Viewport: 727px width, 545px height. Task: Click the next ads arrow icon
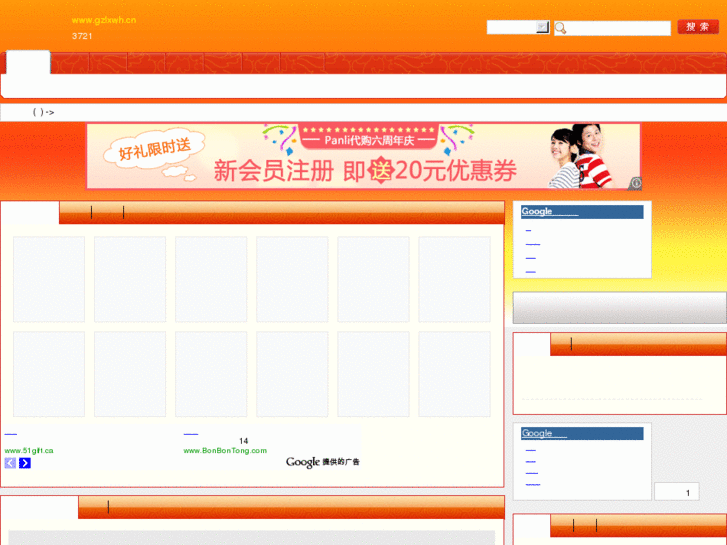[x=25, y=462]
